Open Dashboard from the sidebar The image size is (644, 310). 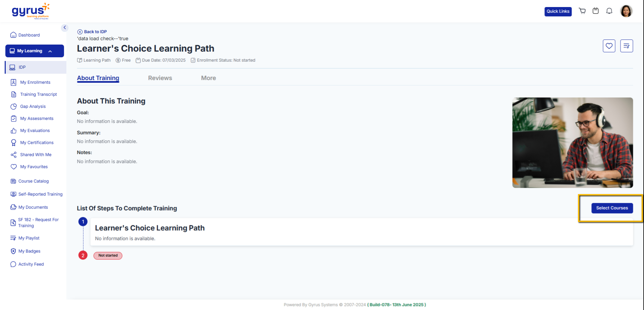tap(25, 35)
